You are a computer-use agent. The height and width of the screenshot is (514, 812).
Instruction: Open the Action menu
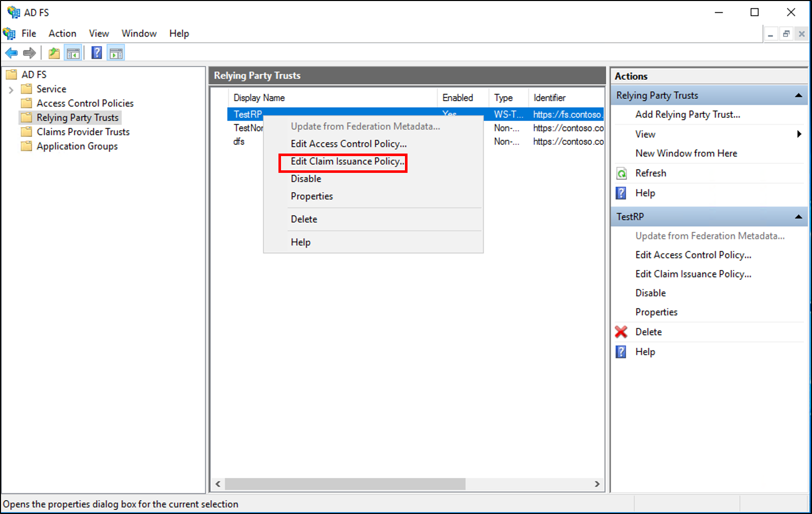[x=63, y=34]
